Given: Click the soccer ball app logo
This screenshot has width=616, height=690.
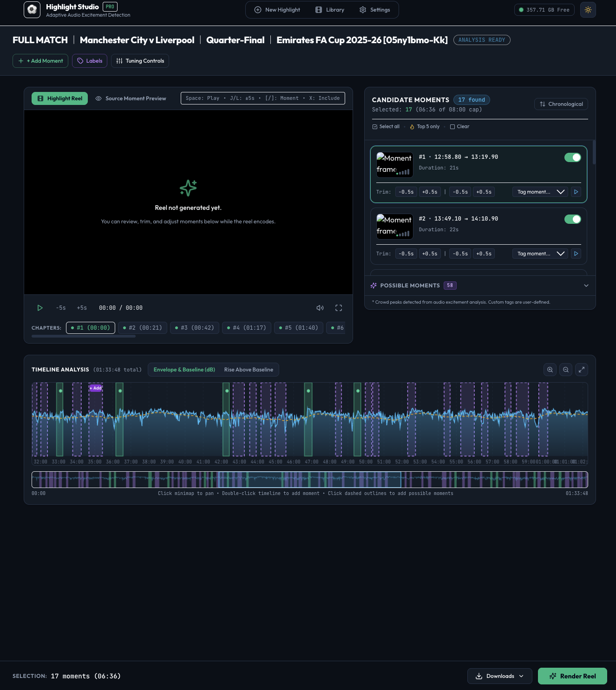Looking at the screenshot, I should (x=32, y=10).
